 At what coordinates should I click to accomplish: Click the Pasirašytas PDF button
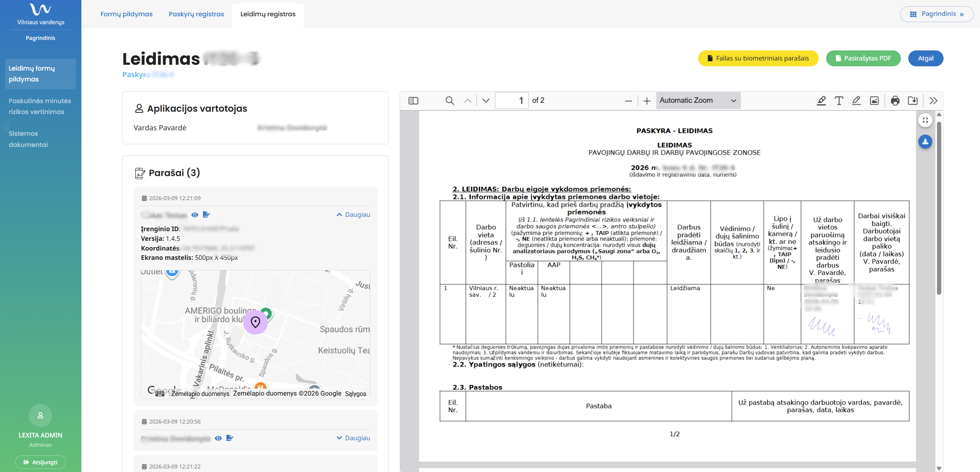[863, 59]
